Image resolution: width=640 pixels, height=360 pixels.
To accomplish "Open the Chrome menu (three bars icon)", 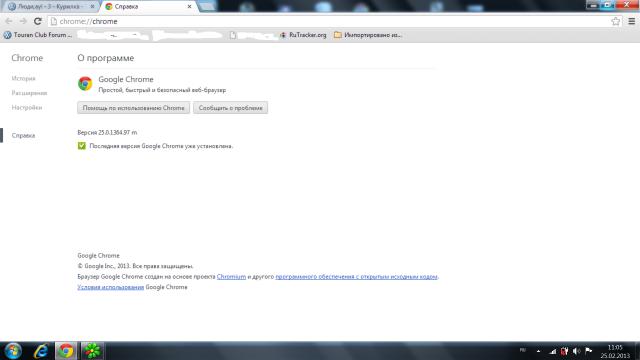I will [x=631, y=21].
